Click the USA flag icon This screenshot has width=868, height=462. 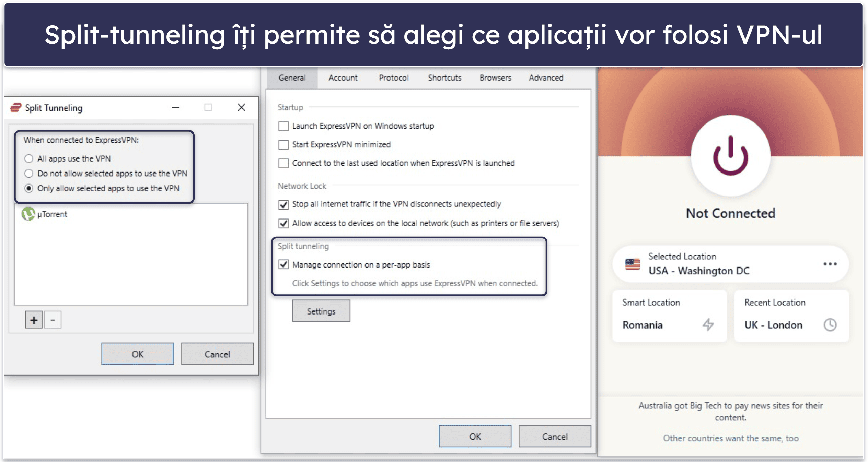click(x=632, y=264)
